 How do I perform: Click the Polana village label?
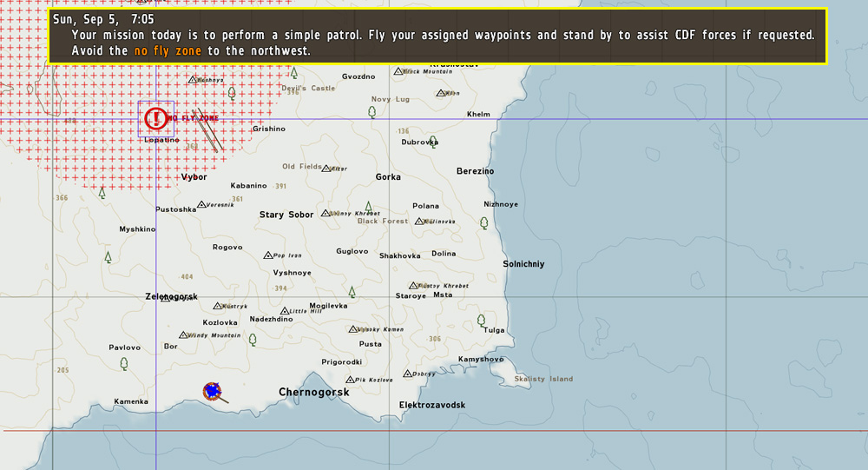[x=425, y=206]
